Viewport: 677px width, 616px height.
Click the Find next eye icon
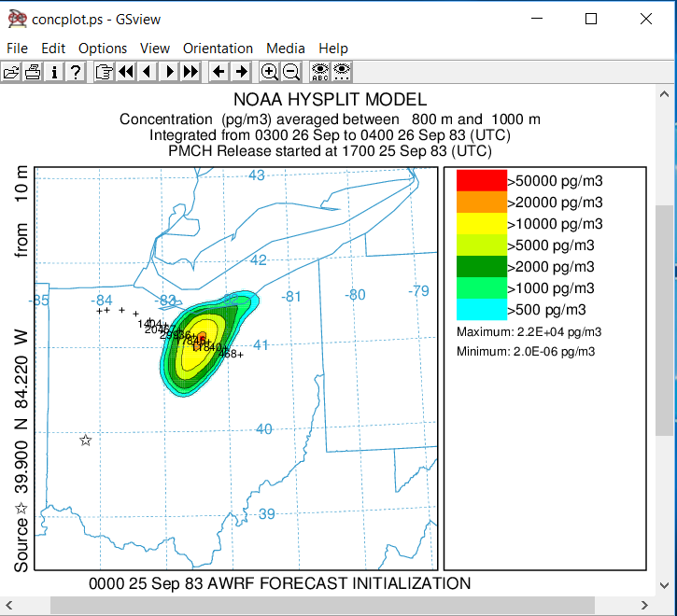click(x=342, y=72)
